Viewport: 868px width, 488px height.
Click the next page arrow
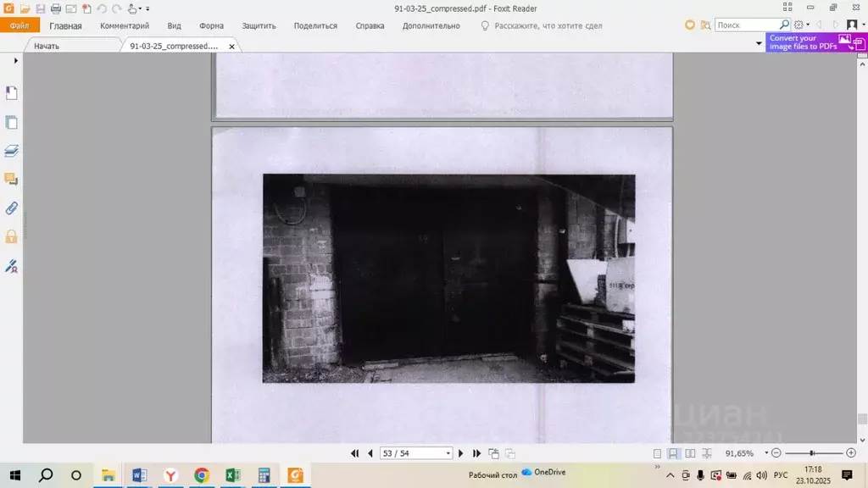[x=461, y=454]
